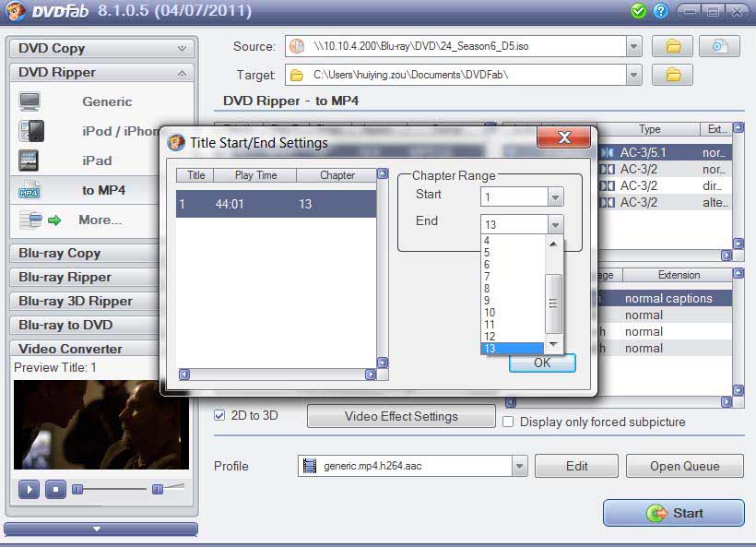
Task: Start the ripping process
Action: (x=674, y=513)
